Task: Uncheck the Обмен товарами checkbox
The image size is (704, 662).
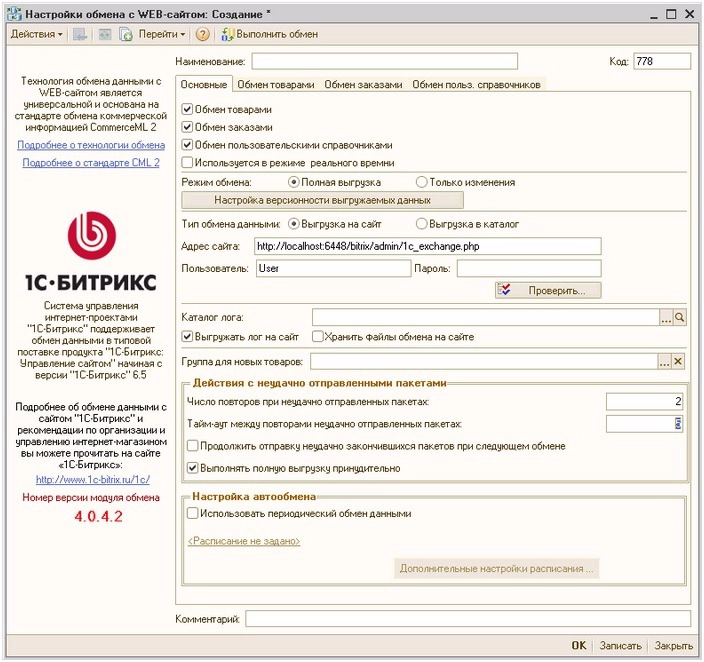Action: click(187, 109)
